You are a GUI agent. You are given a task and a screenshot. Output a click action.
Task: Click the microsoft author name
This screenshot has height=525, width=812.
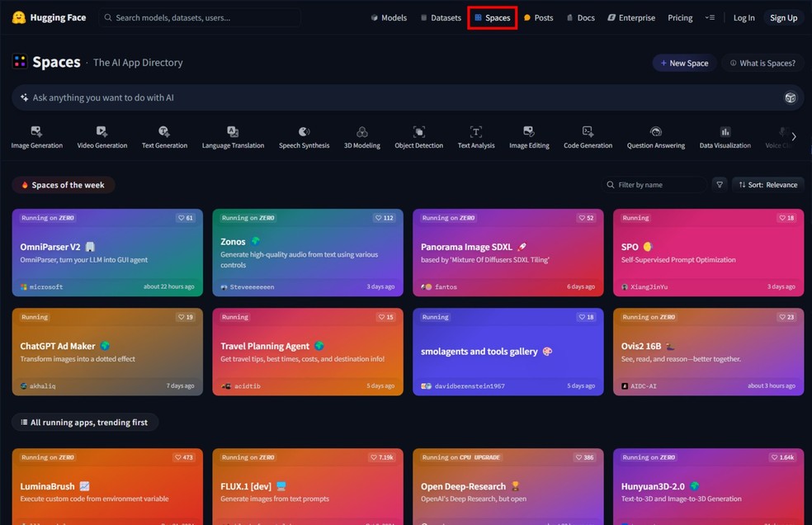pyautogui.click(x=46, y=286)
